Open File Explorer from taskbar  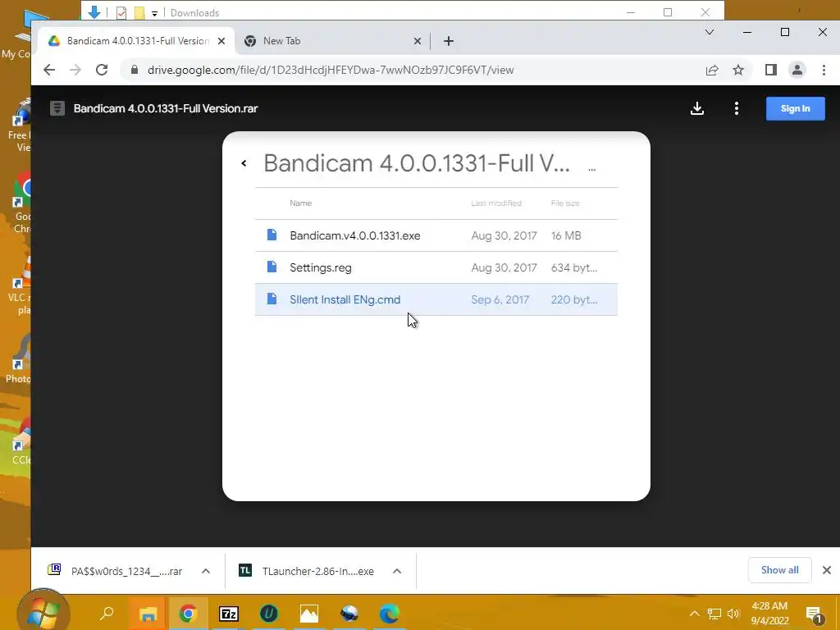[x=148, y=614]
